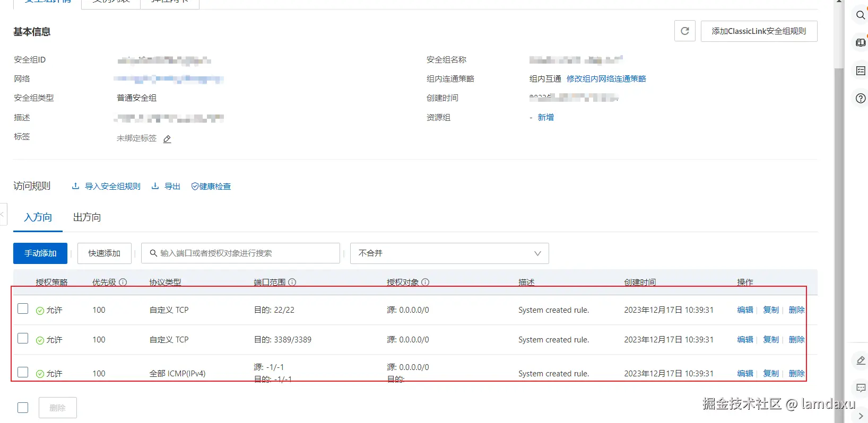Click the upload icon beside 导入安全组规则
This screenshot has height=423, width=868.
[x=76, y=186]
